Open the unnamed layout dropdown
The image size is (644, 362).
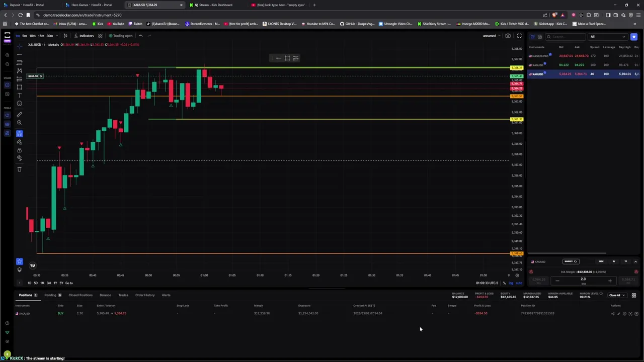coord(491,36)
